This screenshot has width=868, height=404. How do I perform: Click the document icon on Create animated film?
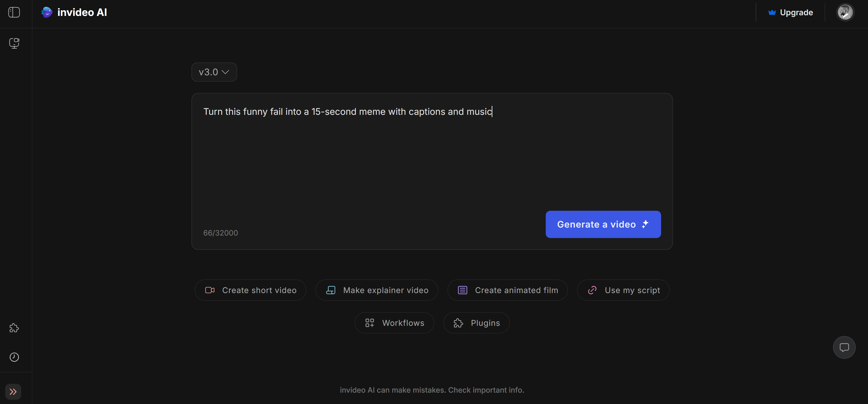462,290
